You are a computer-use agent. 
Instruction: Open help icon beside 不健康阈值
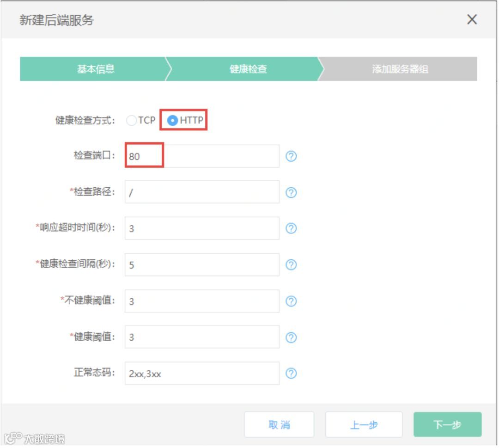[x=291, y=301]
